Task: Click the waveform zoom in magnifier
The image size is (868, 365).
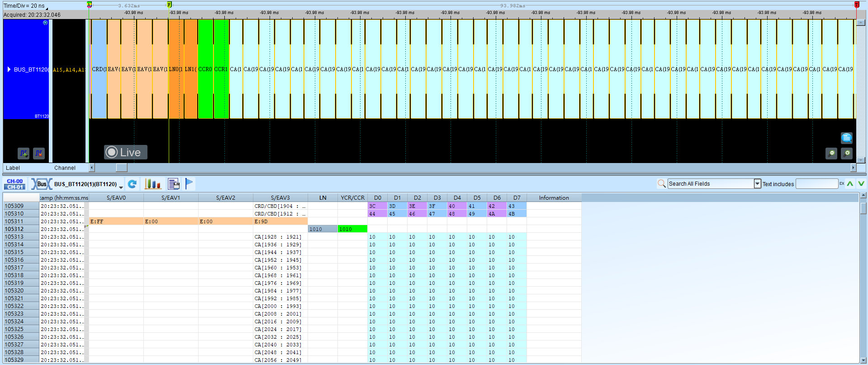Action: 846,154
